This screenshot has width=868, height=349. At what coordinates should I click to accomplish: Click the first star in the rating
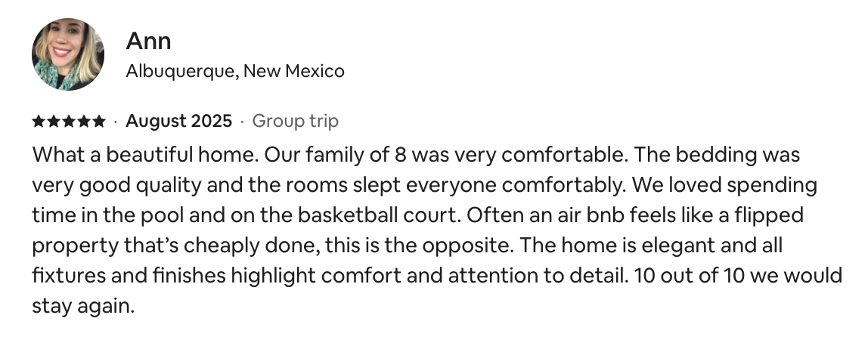point(38,121)
